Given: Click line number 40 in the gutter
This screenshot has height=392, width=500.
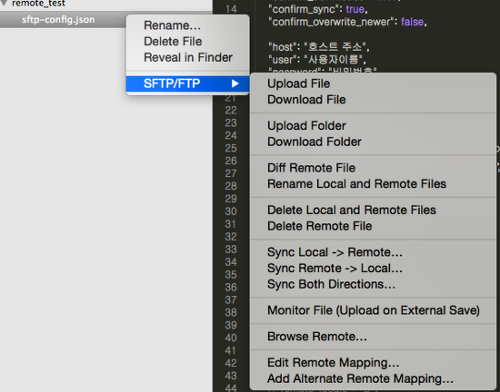Looking at the screenshot, I should click(231, 338).
